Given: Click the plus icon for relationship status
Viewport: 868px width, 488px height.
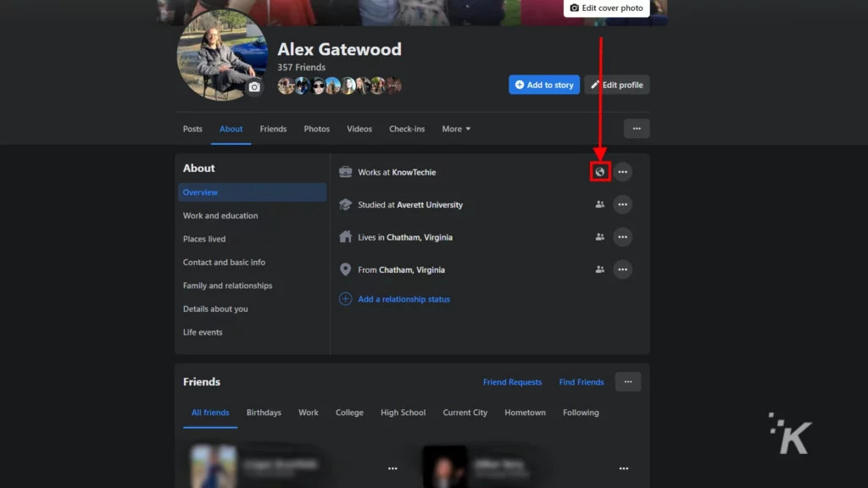Looking at the screenshot, I should coord(345,299).
